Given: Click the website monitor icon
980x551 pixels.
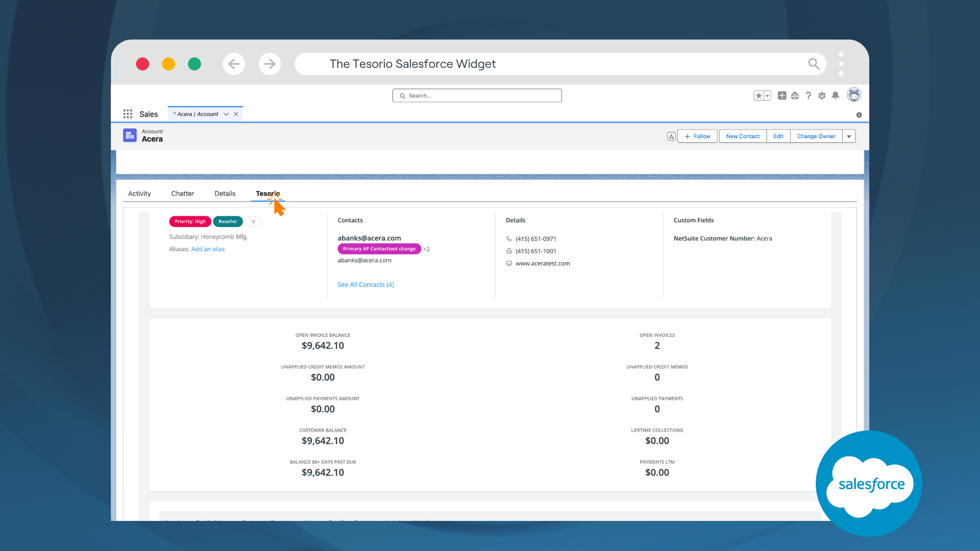Looking at the screenshot, I should click(x=509, y=263).
